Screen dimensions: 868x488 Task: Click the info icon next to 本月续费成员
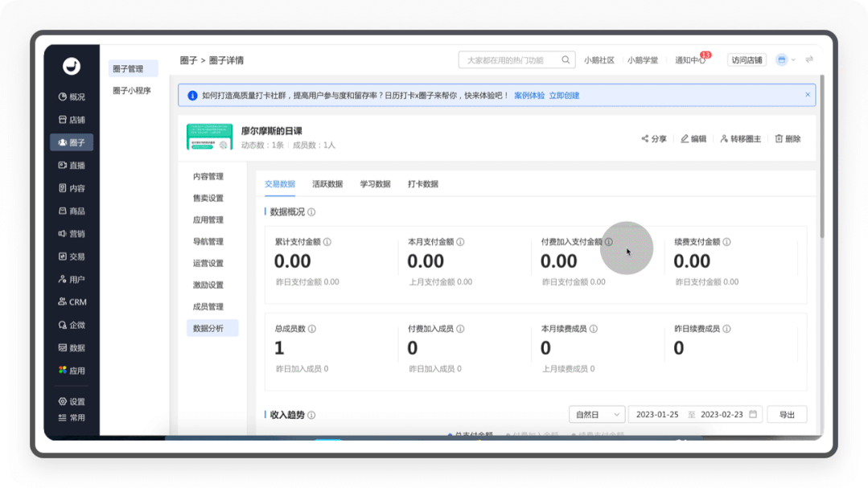pos(594,329)
